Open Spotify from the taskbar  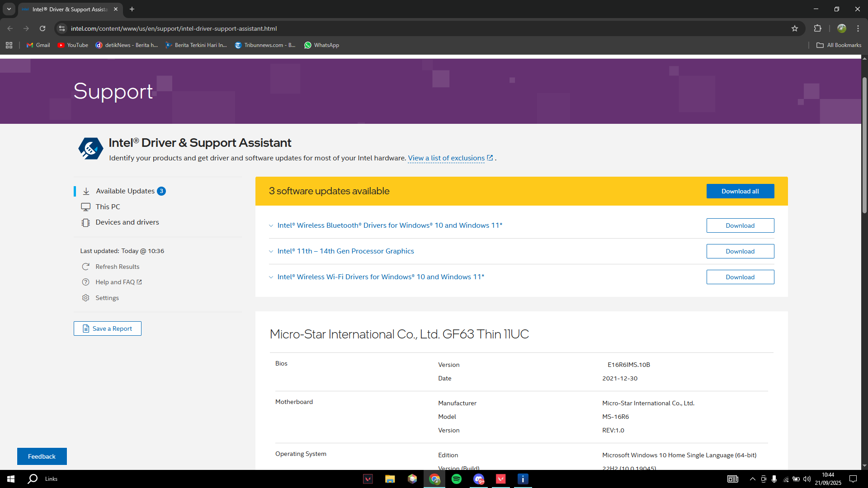[x=457, y=479]
